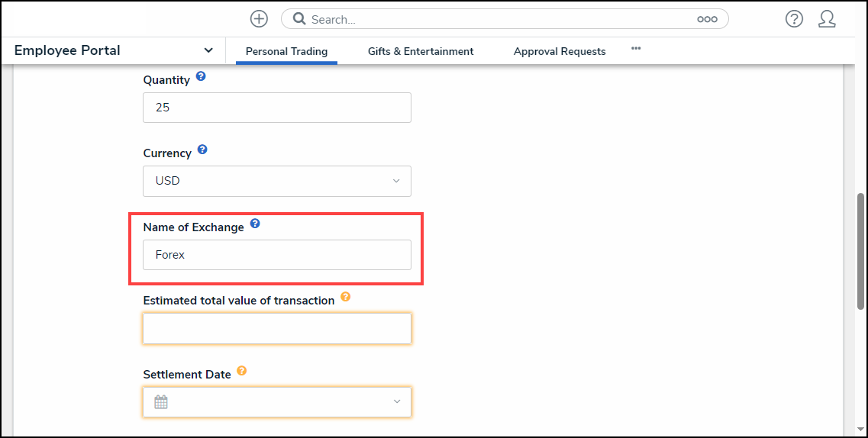This screenshot has width=868, height=438.
Task: Switch to the Personal Trading tab
Action: (286, 51)
